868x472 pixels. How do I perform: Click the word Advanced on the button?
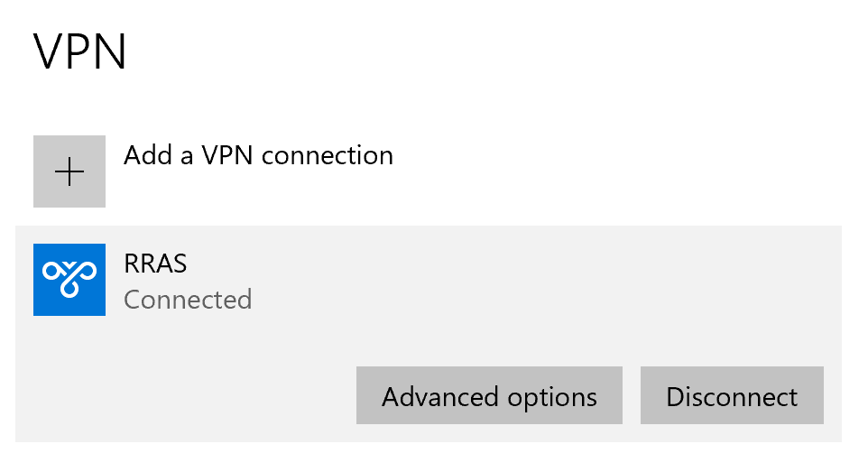coord(440,397)
